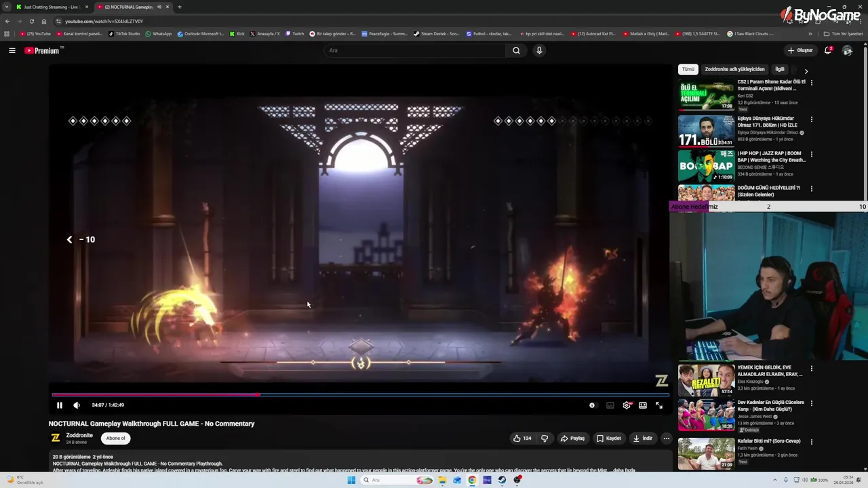The width and height of the screenshot is (868, 488).
Task: Save video with 'Kaydet' button
Action: click(608, 439)
